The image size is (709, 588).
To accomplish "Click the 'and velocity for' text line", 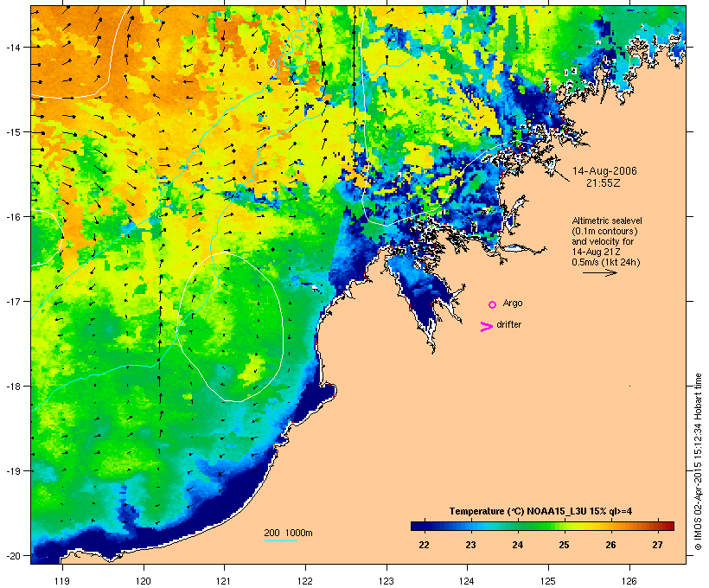I will (603, 241).
